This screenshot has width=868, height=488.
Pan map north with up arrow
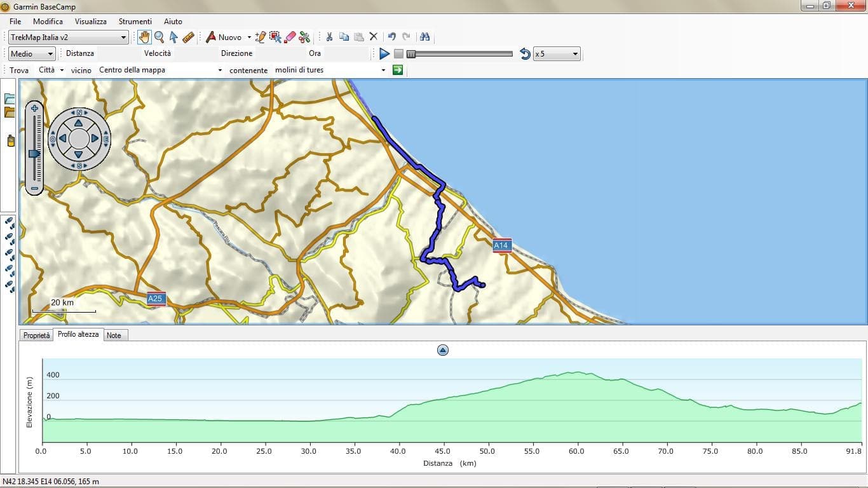(78, 123)
